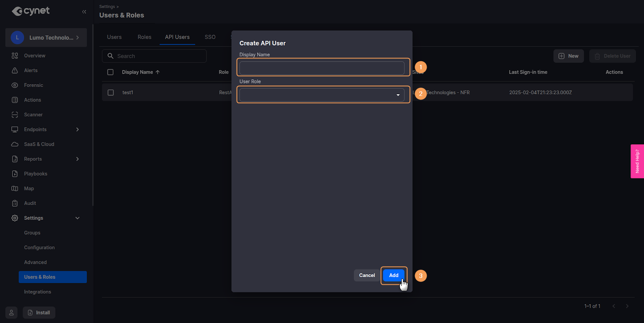This screenshot has width=644, height=323.
Task: Tick the select-all checkbox in table header
Action: pos(110,72)
